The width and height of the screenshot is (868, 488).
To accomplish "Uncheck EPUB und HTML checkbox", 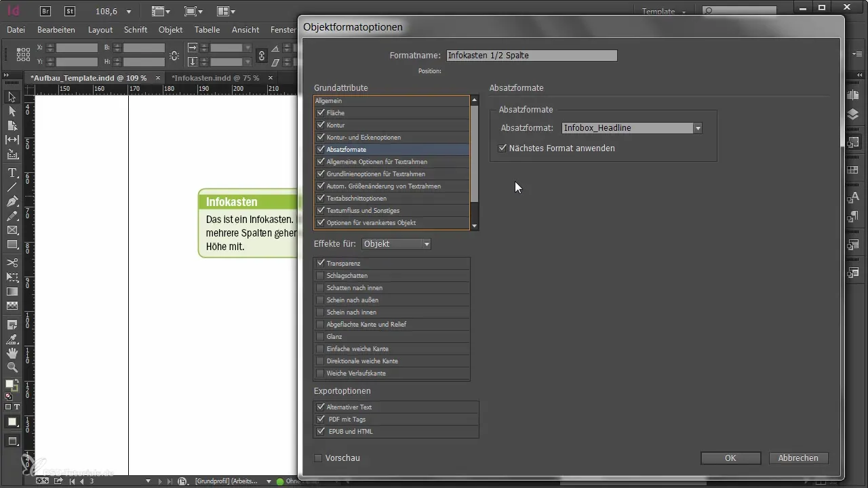I will [x=321, y=431].
